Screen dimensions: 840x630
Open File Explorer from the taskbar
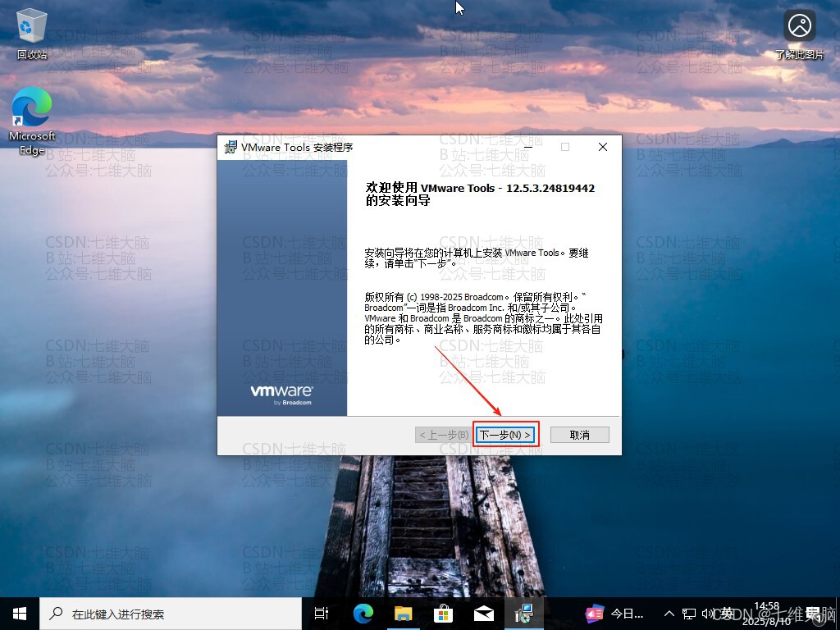[404, 614]
